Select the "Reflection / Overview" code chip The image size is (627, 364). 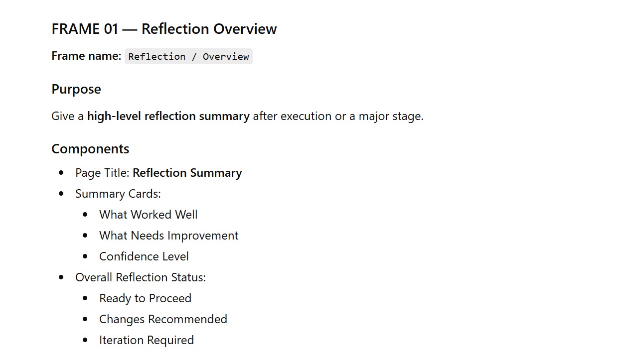tap(188, 56)
